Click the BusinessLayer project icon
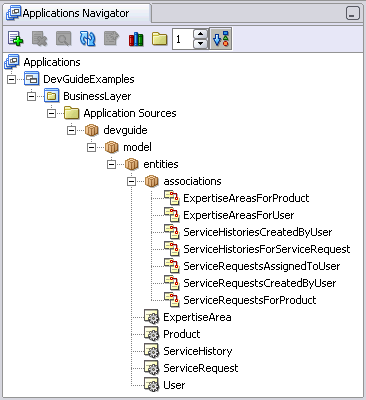Image resolution: width=366 pixels, height=400 pixels. pyautogui.click(x=52, y=96)
